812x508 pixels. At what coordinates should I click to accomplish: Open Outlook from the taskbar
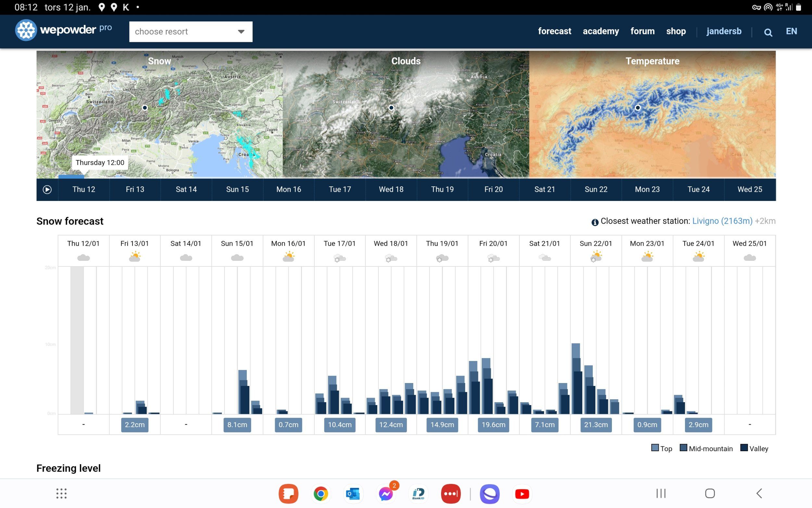(353, 493)
